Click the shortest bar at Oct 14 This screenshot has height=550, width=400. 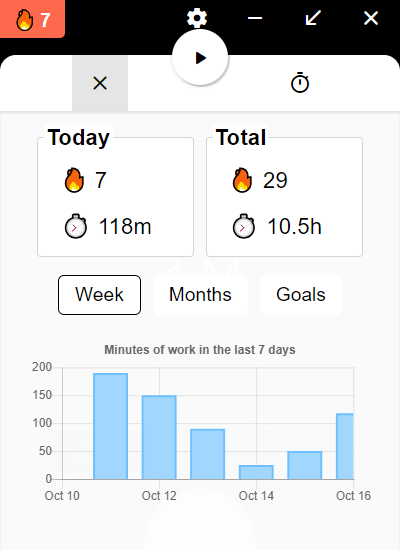(256, 472)
